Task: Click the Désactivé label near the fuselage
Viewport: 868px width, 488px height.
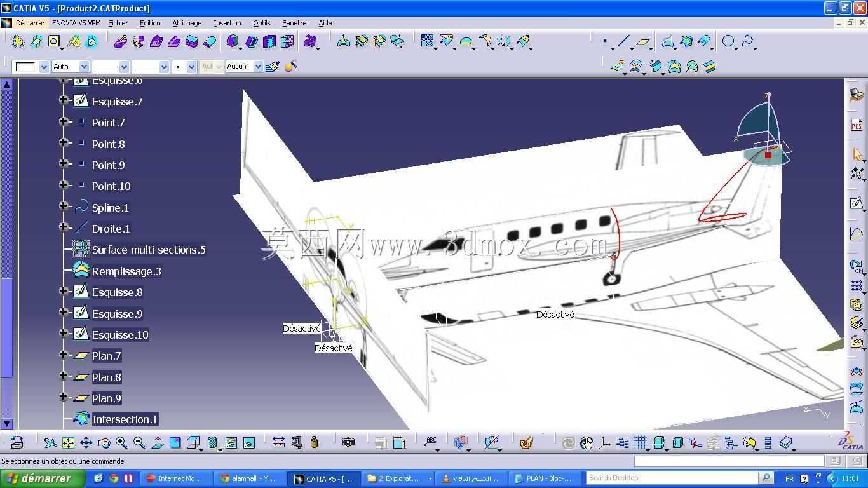Action: [555, 315]
